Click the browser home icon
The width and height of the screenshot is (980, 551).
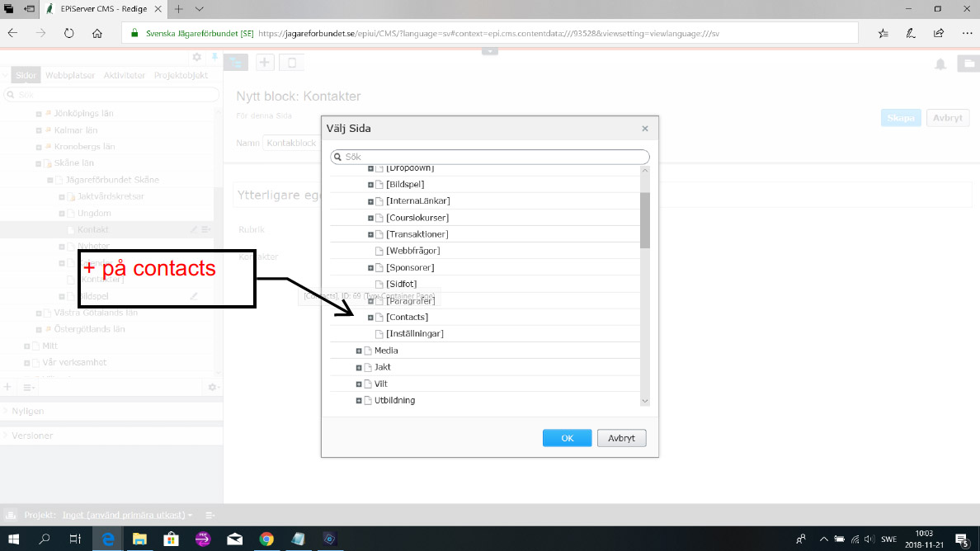click(97, 33)
